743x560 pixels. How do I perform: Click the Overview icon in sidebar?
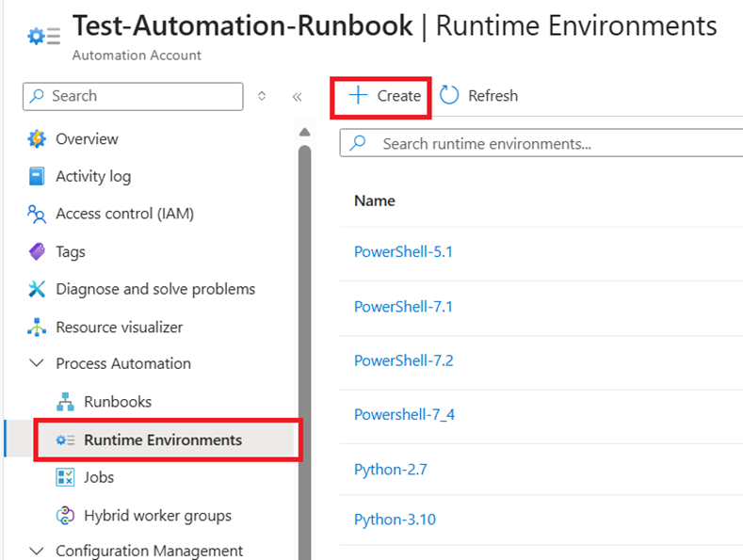37,139
